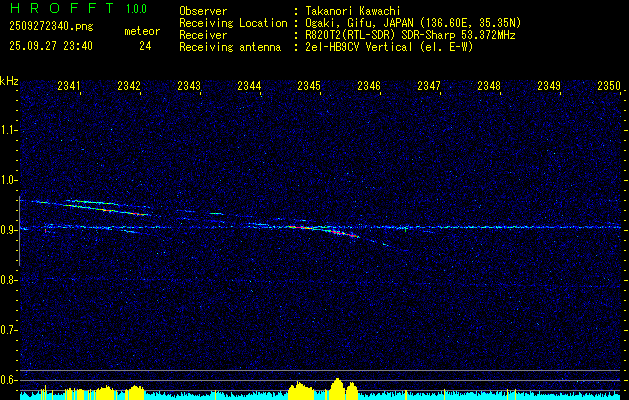This screenshot has height=400, width=629.
Task: Click the 2341 time axis label
Action: point(69,86)
